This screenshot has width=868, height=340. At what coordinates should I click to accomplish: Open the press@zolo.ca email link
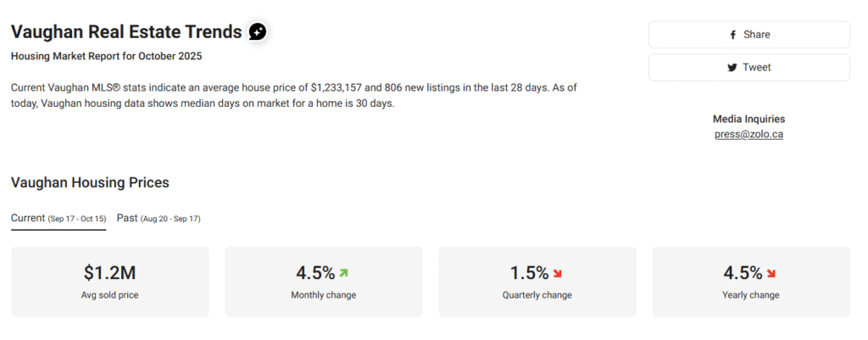(x=748, y=134)
